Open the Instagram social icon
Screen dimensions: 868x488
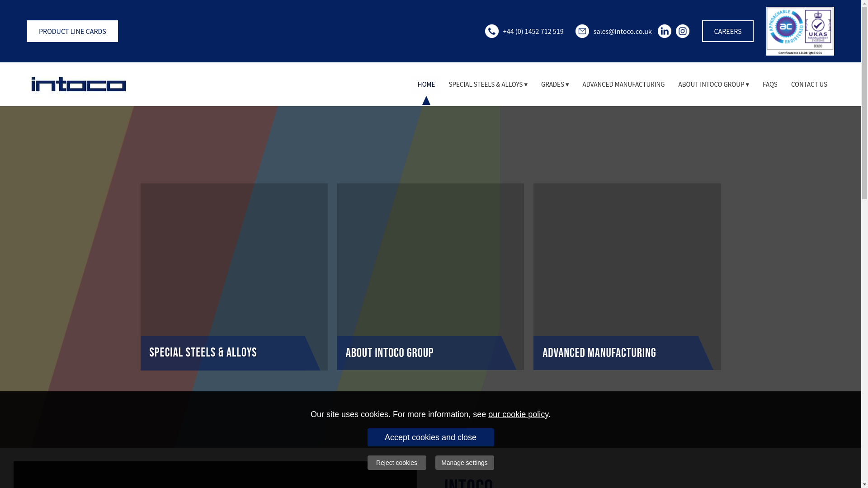[683, 31]
